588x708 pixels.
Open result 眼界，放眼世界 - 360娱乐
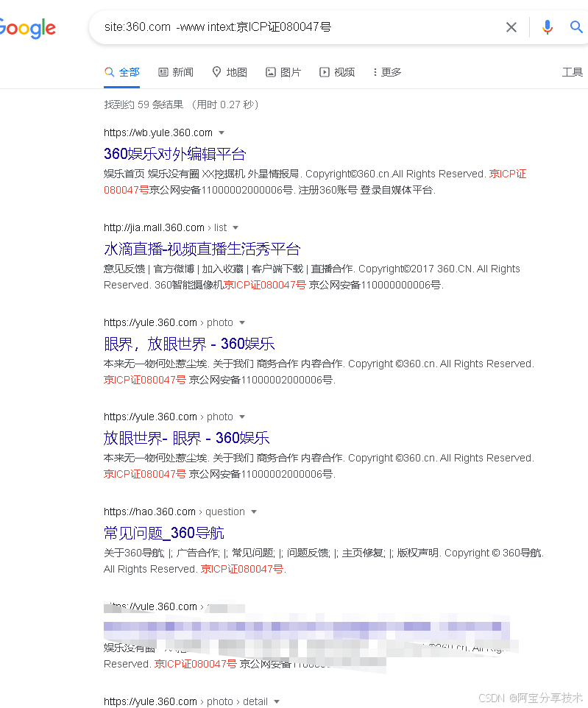189,344
